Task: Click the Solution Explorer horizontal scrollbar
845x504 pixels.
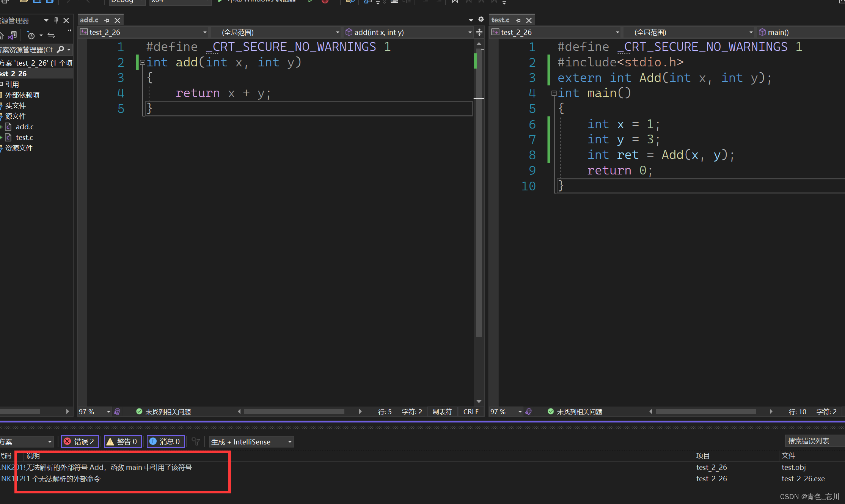Action: pyautogui.click(x=20, y=411)
